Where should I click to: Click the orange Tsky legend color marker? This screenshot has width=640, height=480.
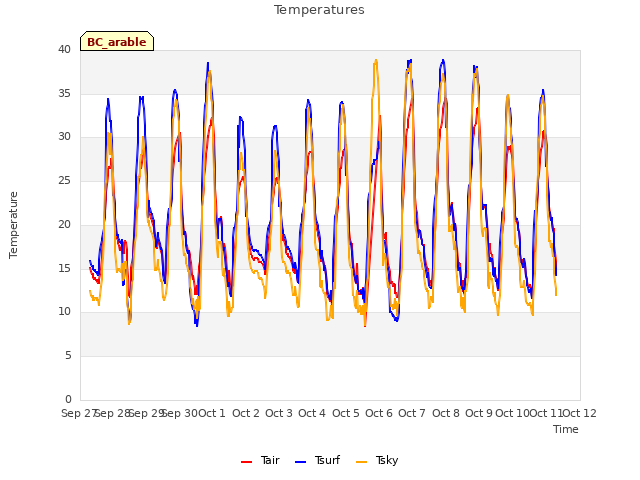point(362,462)
